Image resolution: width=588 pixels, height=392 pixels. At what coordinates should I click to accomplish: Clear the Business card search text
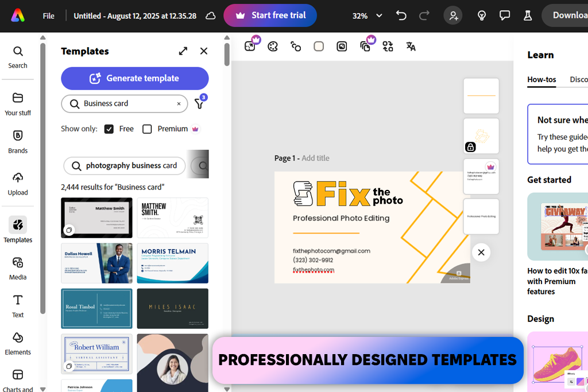click(179, 104)
